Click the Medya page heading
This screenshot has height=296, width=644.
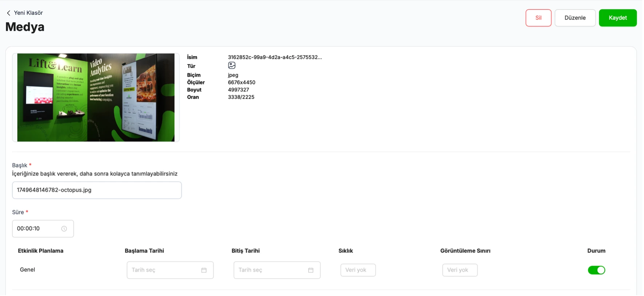[25, 27]
